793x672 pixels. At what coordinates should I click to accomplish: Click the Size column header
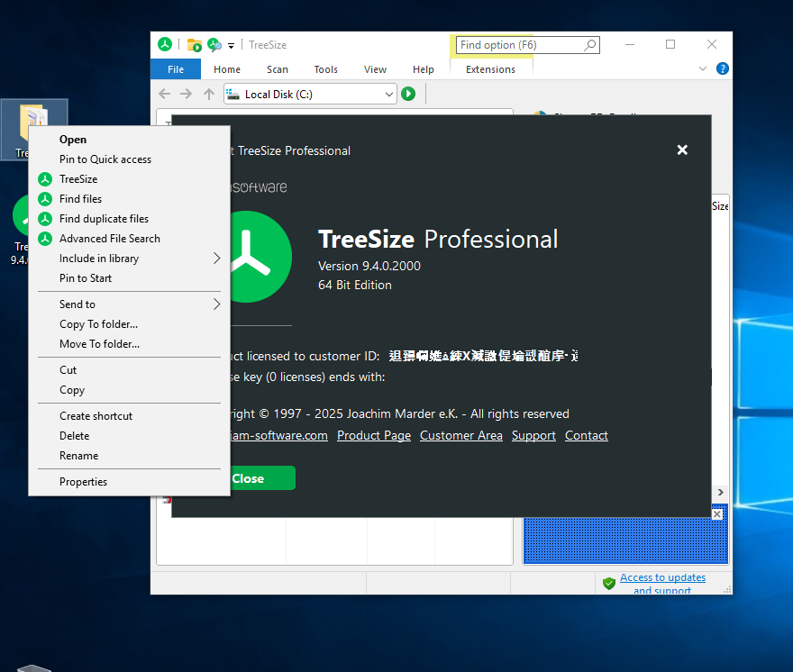pos(720,205)
